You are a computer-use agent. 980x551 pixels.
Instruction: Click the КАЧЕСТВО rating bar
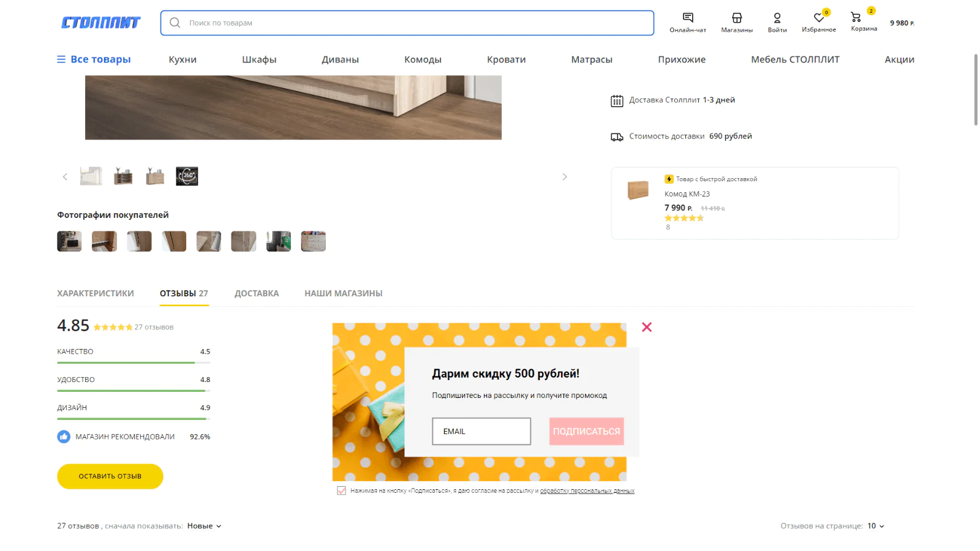[x=134, y=362]
